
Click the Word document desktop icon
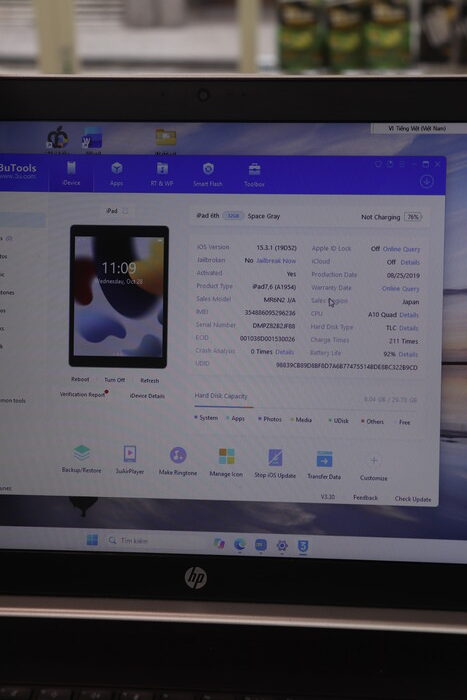pos(92,139)
